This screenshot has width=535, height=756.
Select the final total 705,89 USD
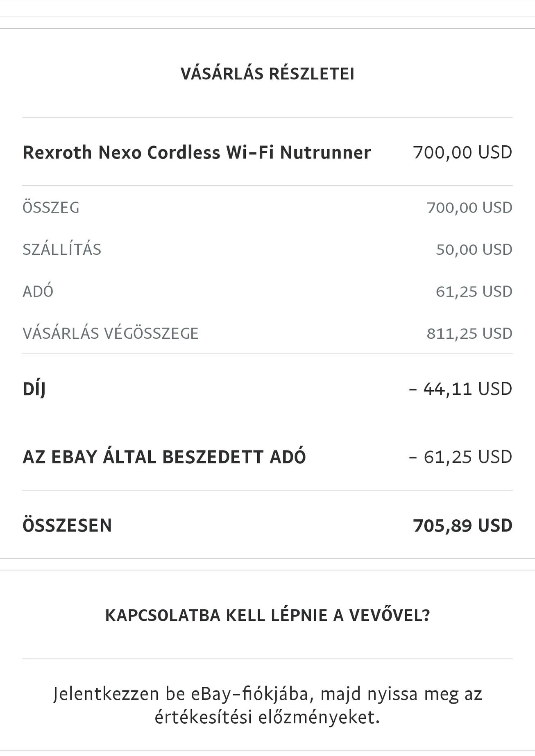click(463, 525)
